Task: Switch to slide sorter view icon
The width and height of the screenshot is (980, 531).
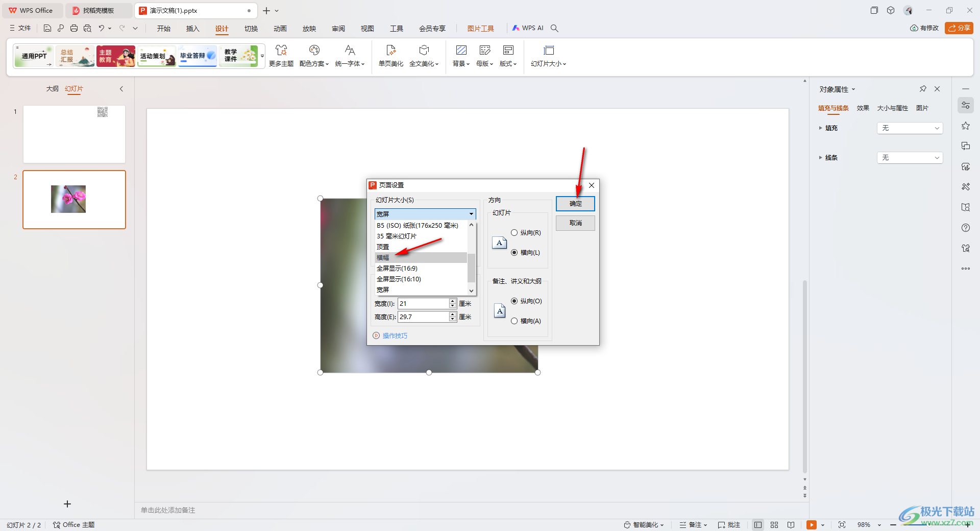Action: coord(774,525)
